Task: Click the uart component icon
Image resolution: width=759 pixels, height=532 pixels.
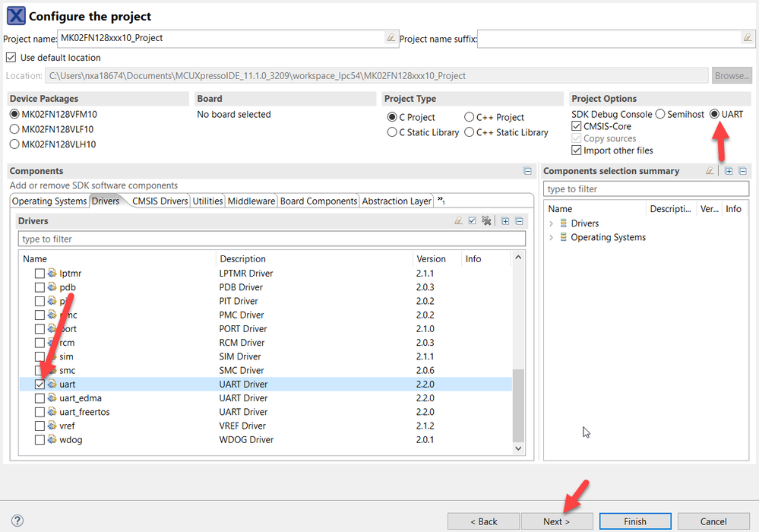Action: pyautogui.click(x=52, y=384)
